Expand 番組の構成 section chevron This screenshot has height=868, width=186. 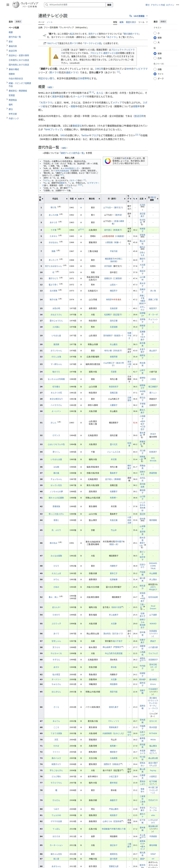[7, 69]
